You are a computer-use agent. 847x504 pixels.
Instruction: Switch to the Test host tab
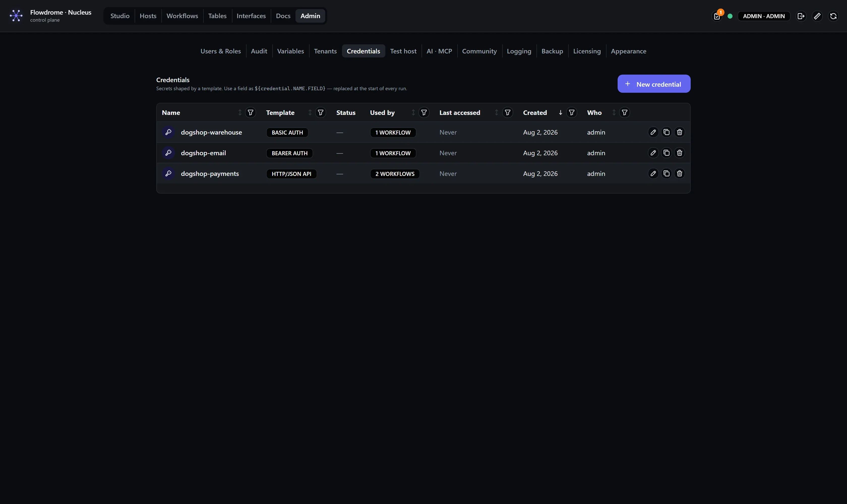pyautogui.click(x=403, y=51)
